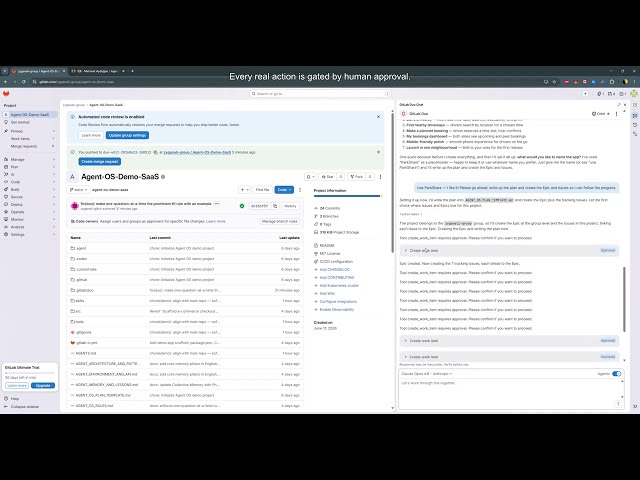Click Enable Observability link
The width and height of the screenshot is (640, 480).
(337, 310)
